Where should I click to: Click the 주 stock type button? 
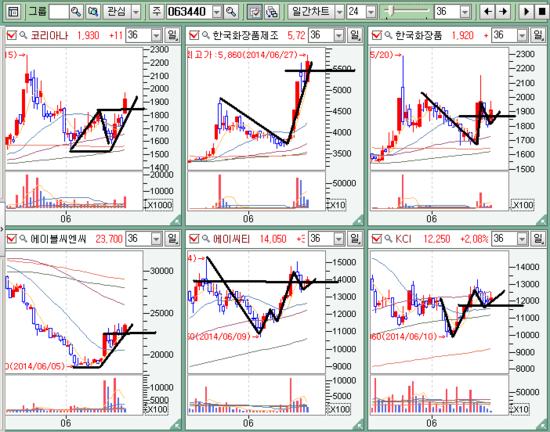pyautogui.click(x=156, y=12)
